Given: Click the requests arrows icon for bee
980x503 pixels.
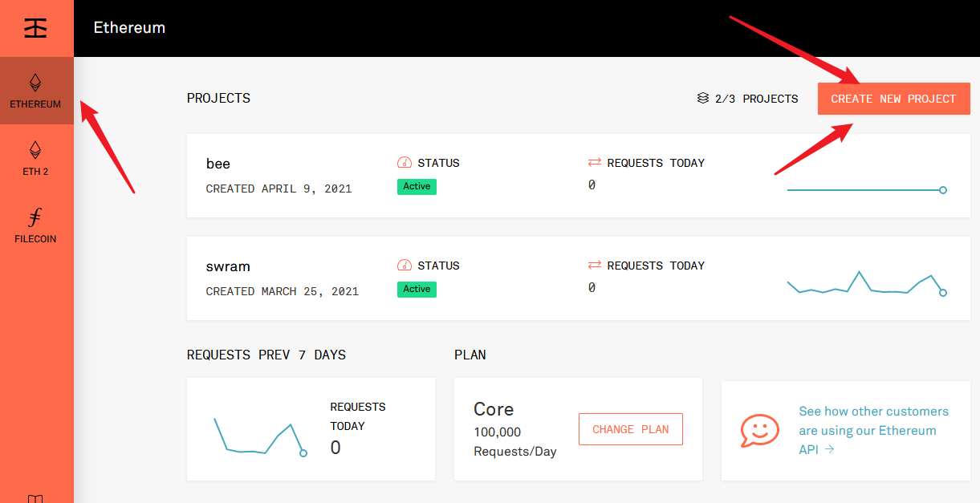Looking at the screenshot, I should click(595, 163).
